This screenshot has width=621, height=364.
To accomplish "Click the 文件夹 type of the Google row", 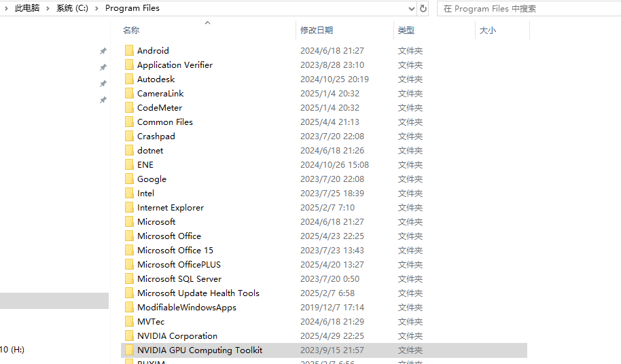I will coord(410,179).
